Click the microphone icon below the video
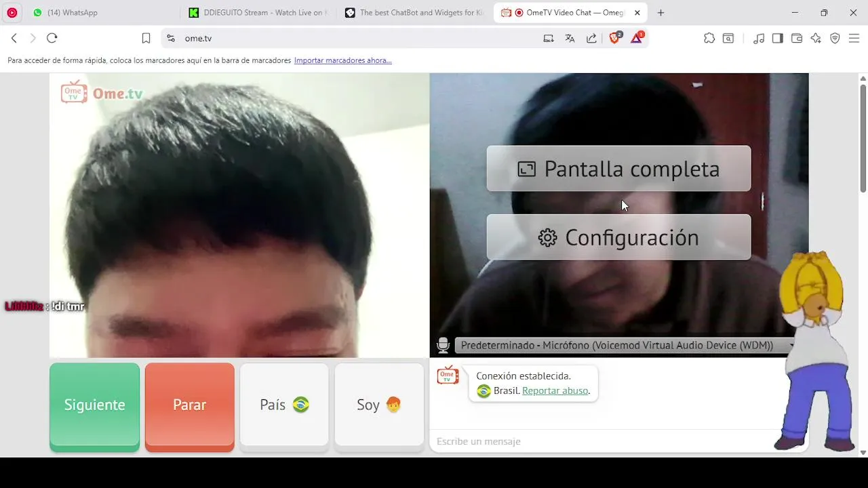868x488 pixels. (x=443, y=346)
